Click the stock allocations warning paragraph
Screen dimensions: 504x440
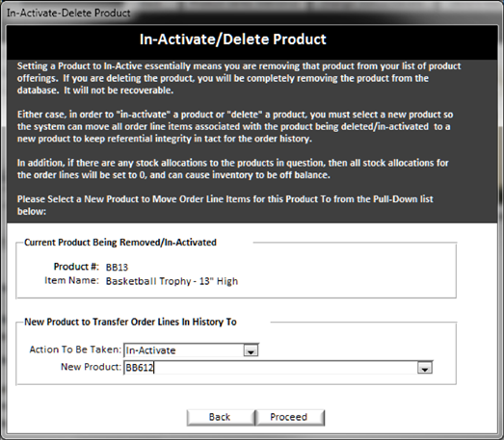232,168
